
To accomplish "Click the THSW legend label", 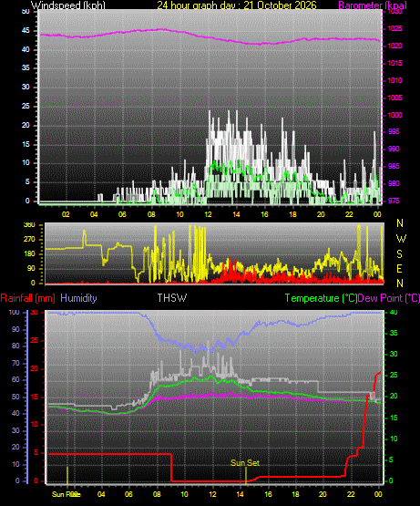I will click(171, 298).
